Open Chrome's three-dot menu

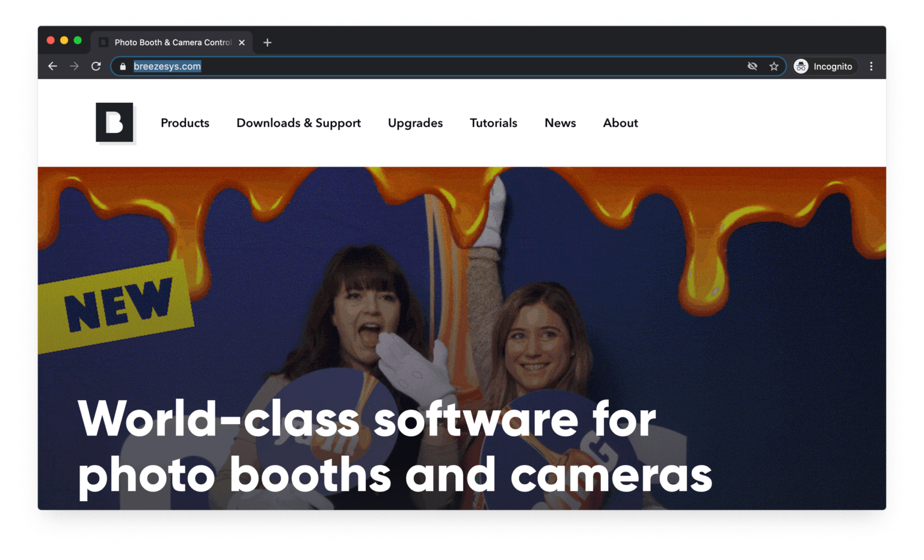(x=871, y=66)
